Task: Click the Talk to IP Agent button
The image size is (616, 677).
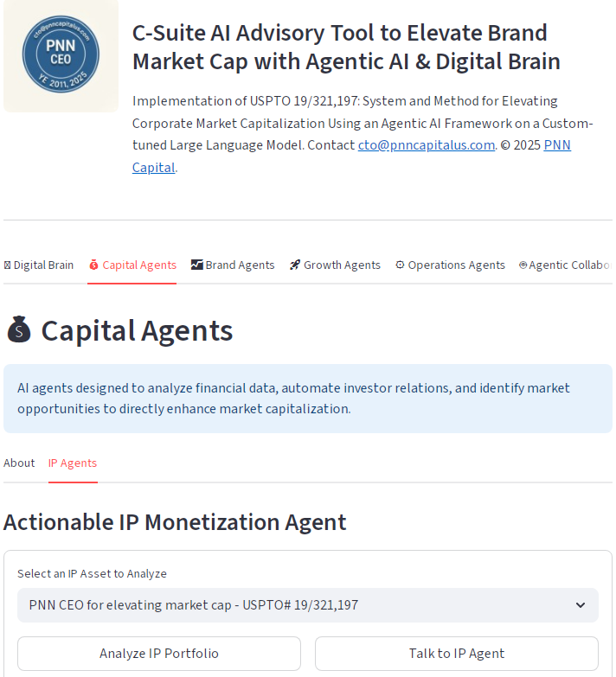Action: tap(456, 654)
